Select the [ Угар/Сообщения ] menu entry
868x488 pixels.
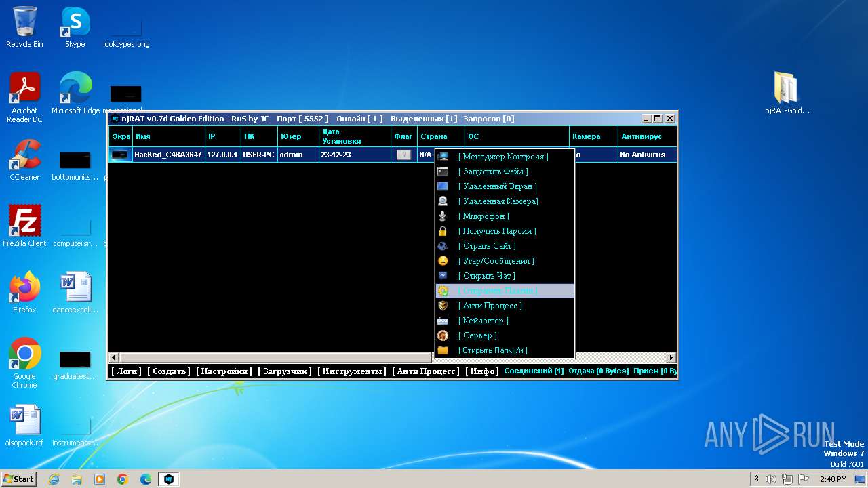(x=505, y=261)
